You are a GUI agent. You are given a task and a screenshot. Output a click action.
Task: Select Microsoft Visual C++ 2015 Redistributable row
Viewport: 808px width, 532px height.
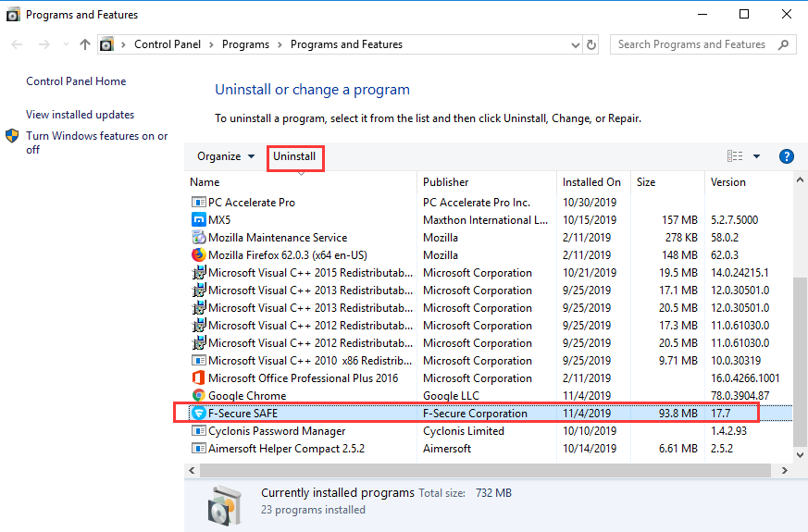pos(310,272)
